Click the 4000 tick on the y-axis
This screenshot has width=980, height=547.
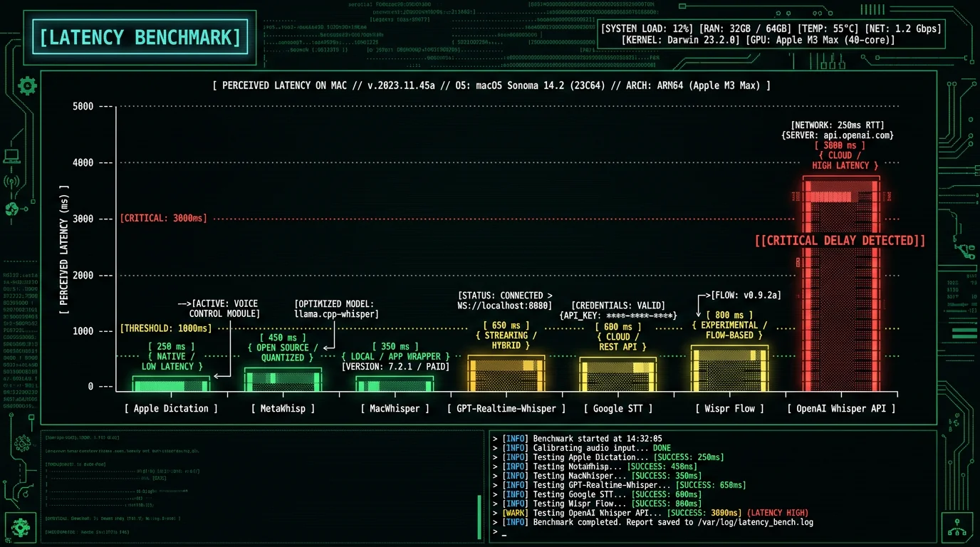point(83,162)
